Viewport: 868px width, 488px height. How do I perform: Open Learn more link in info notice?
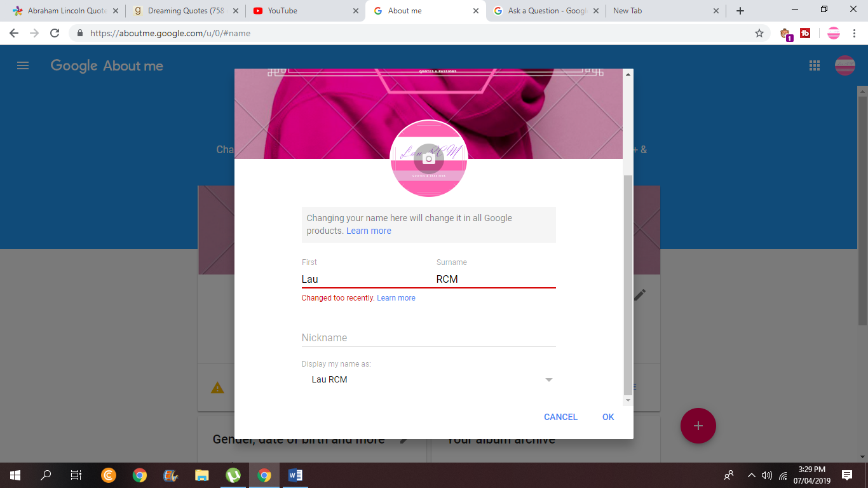(x=369, y=231)
